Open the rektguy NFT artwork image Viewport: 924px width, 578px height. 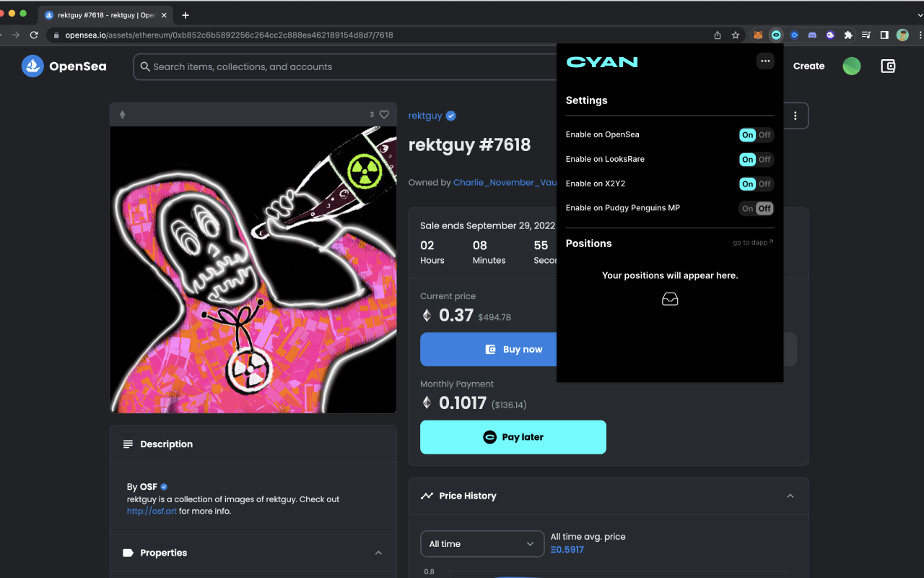253,269
